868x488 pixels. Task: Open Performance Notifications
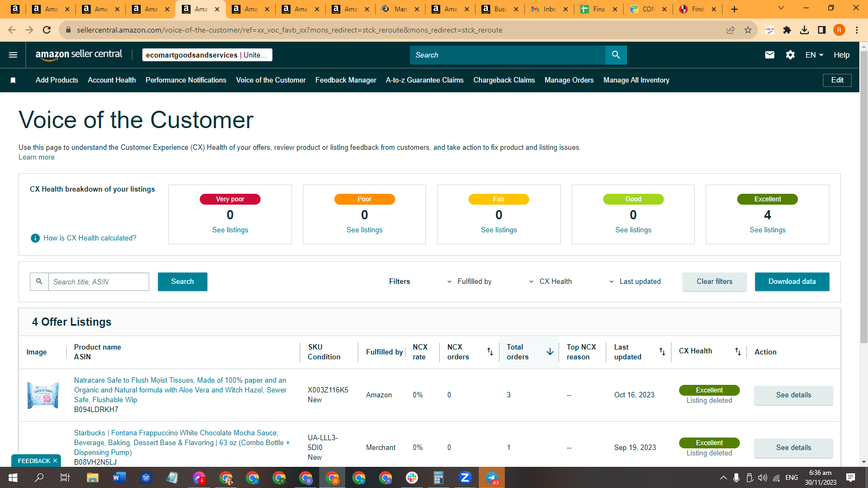tap(186, 80)
